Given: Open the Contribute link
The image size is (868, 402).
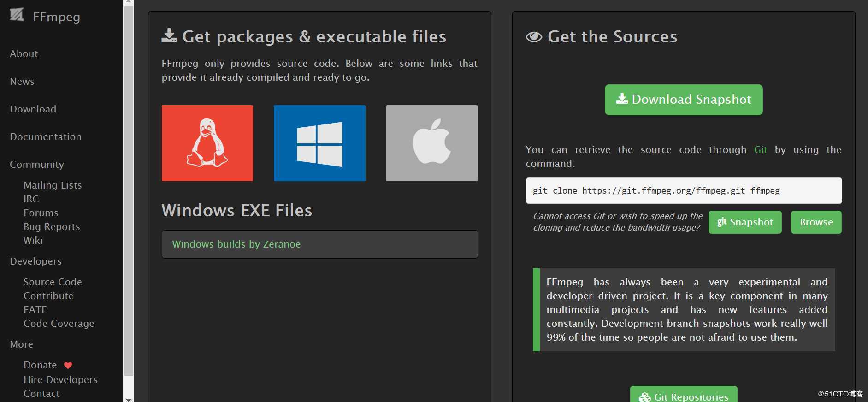Looking at the screenshot, I should tap(48, 296).
